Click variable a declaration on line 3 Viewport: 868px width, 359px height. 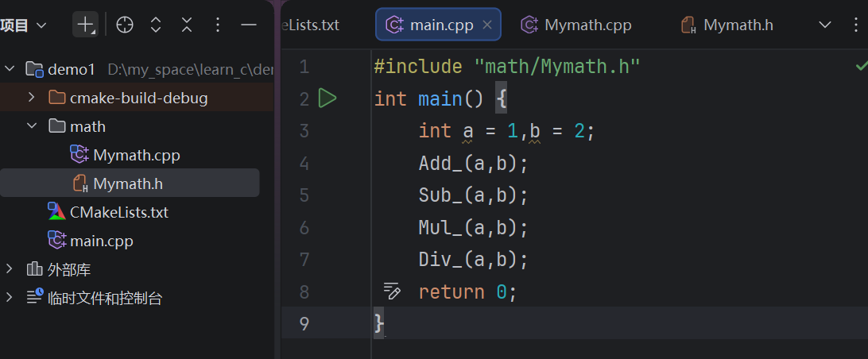click(x=467, y=133)
